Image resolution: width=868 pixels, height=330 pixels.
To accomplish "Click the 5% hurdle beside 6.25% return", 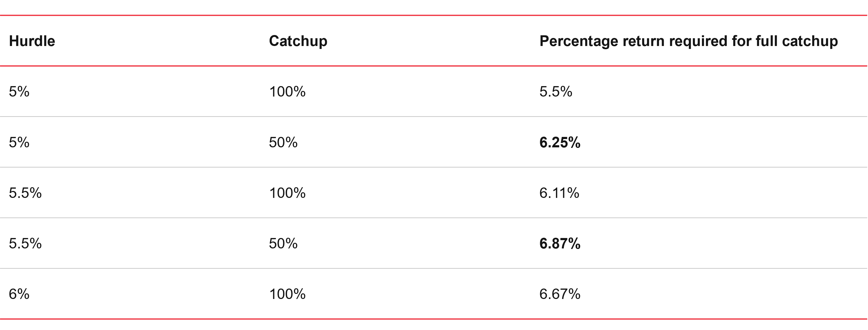I will [x=19, y=142].
